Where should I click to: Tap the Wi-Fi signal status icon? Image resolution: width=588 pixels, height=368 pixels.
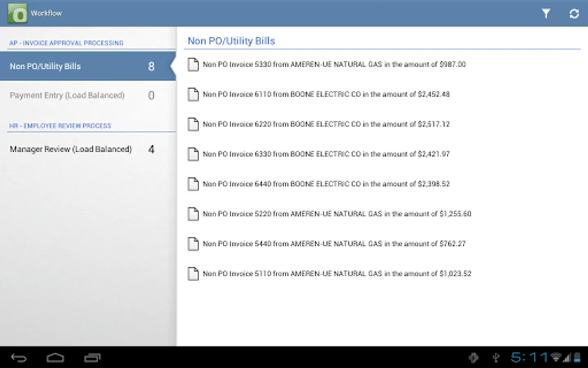(556, 358)
